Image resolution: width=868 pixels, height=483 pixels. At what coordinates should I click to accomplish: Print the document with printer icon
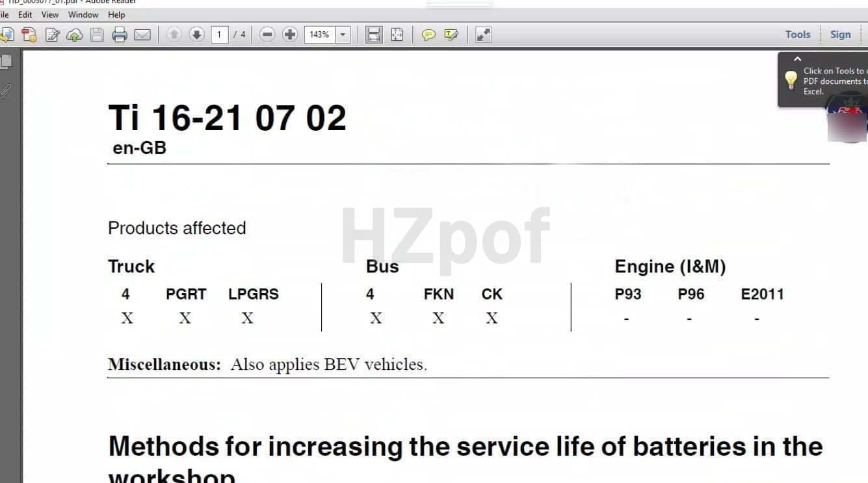120,34
